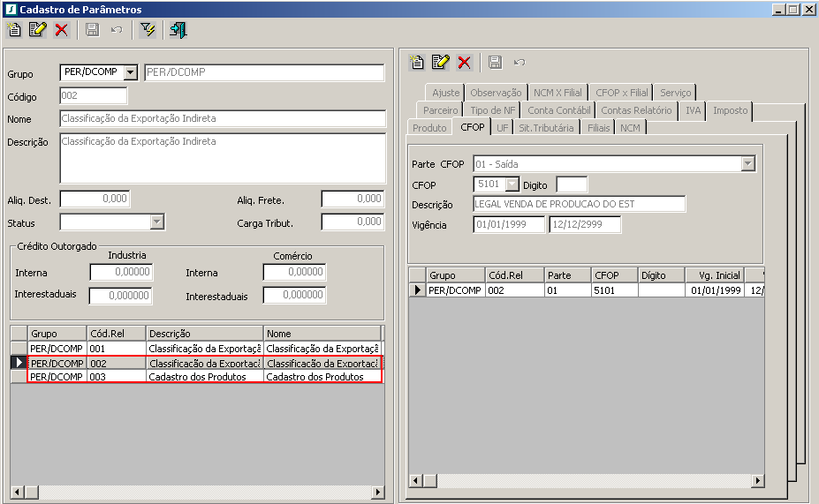Switch to the NCM tab
This screenshot has height=504, width=819.
[630, 128]
